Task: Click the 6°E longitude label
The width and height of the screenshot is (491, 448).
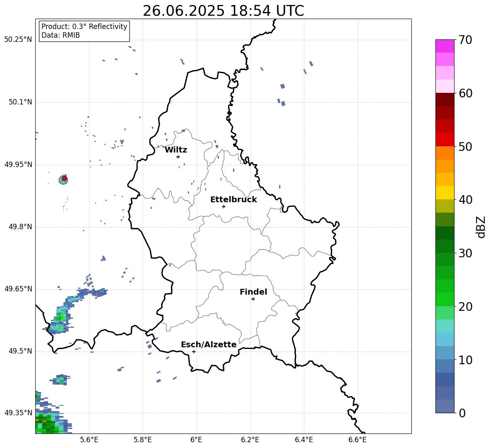Action: point(196,440)
